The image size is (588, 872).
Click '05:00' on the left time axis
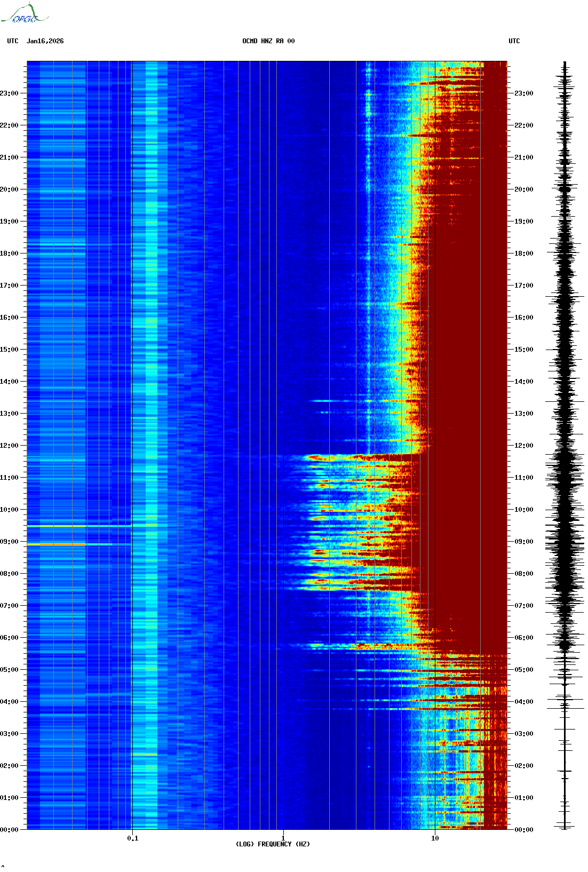pyautogui.click(x=9, y=670)
